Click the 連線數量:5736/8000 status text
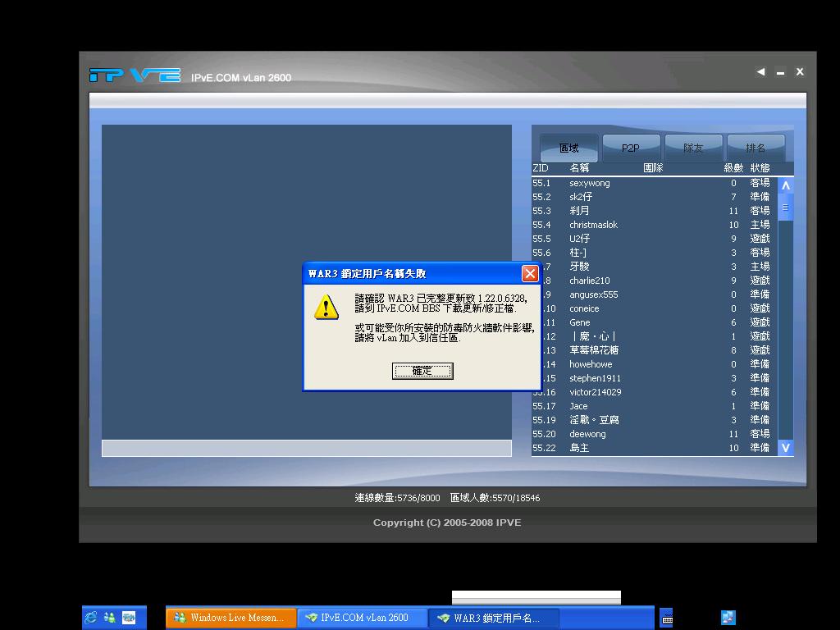 coord(397,498)
